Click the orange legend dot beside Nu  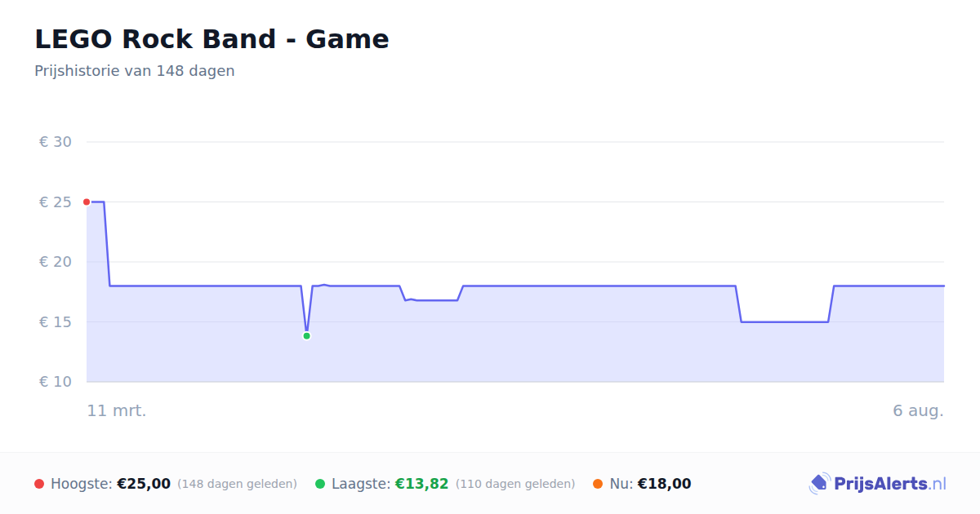pyautogui.click(x=598, y=484)
